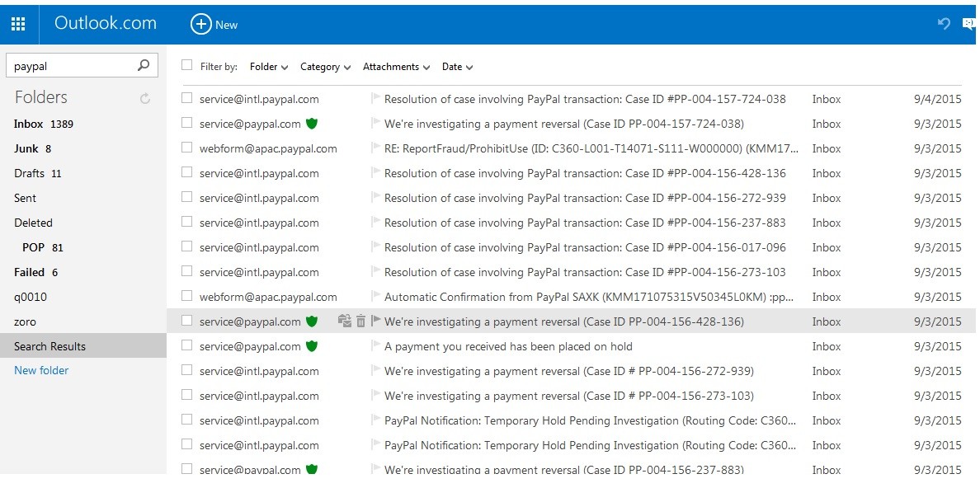The width and height of the screenshot is (980, 488).
Task: Expand the Folder filter dropdown
Action: pyautogui.click(x=269, y=67)
